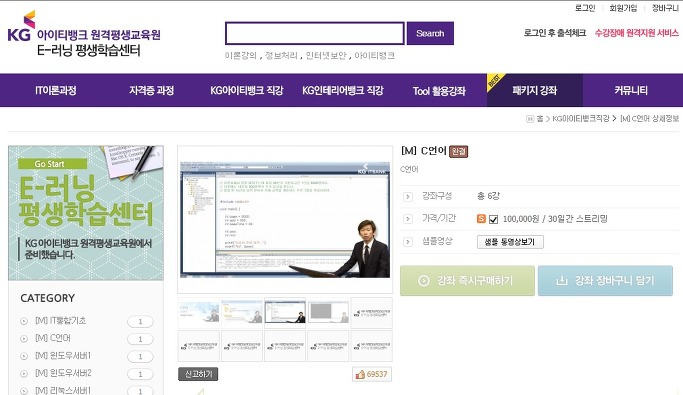Image resolution: width=683 pixels, height=395 pixels.
Task: Click the bullet icon beside [M] IT통합기초
Action: click(24, 321)
